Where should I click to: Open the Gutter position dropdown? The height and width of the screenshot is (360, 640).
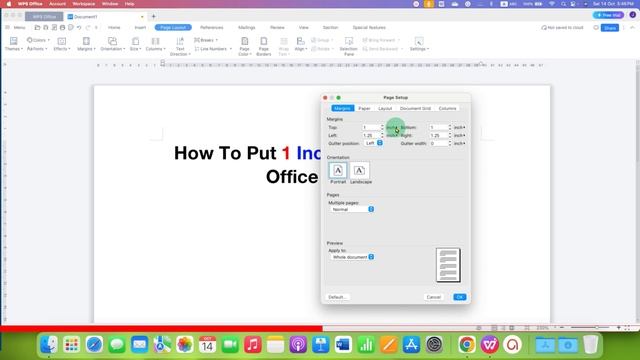(373, 143)
